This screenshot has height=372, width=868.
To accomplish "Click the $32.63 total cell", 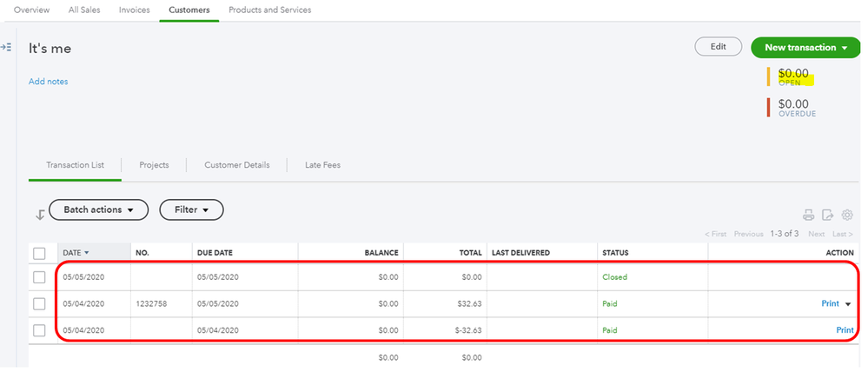I will [469, 303].
